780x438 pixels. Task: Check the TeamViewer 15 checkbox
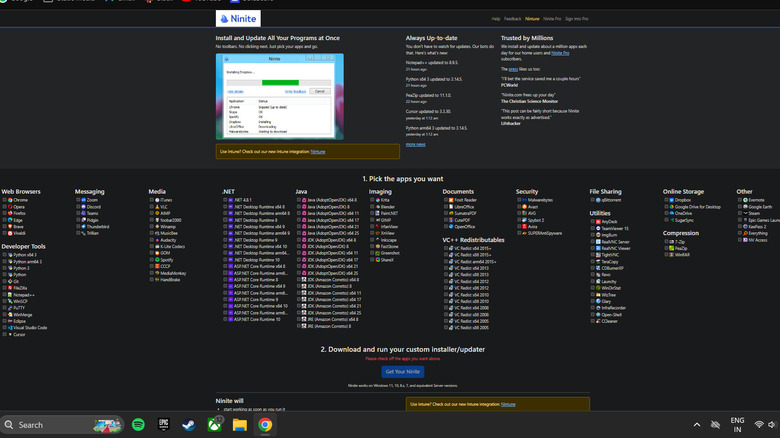click(592, 228)
